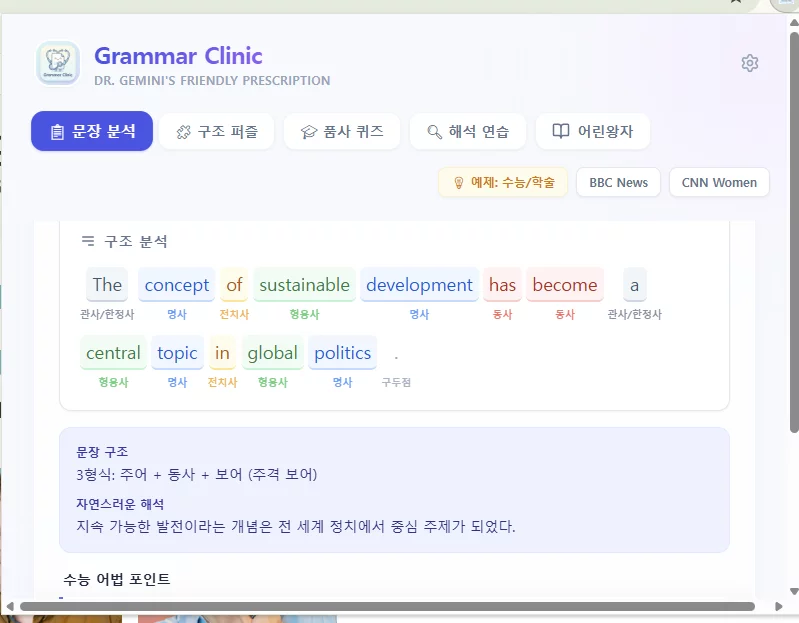Click the vertical scrollbar up arrow

point(794,22)
